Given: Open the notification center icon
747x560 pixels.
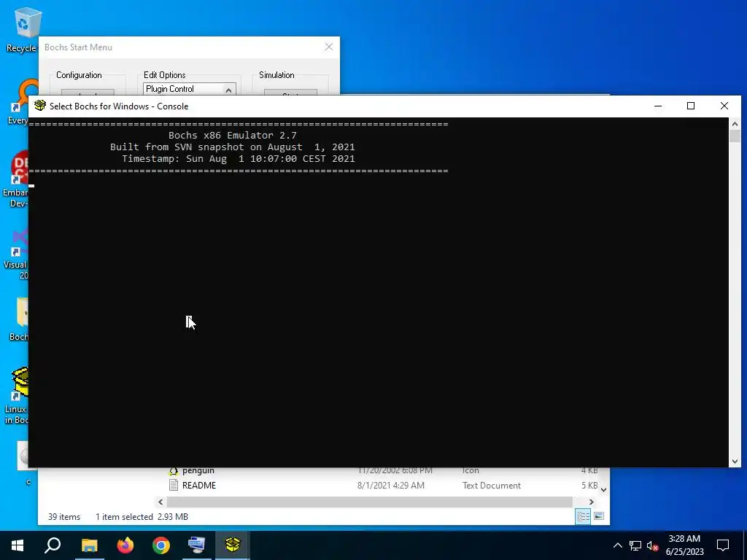Looking at the screenshot, I should [723, 545].
